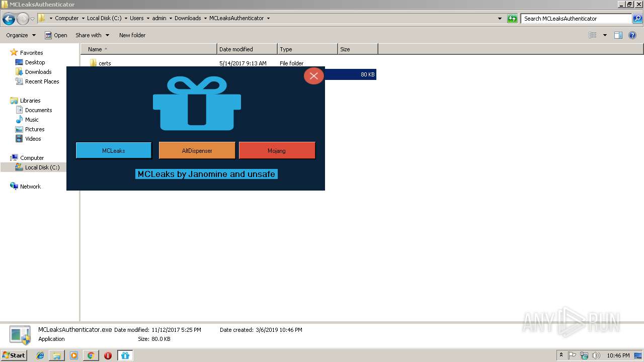Open Downloads in Favorites
Viewport: 644px width, 362px height.
38,72
